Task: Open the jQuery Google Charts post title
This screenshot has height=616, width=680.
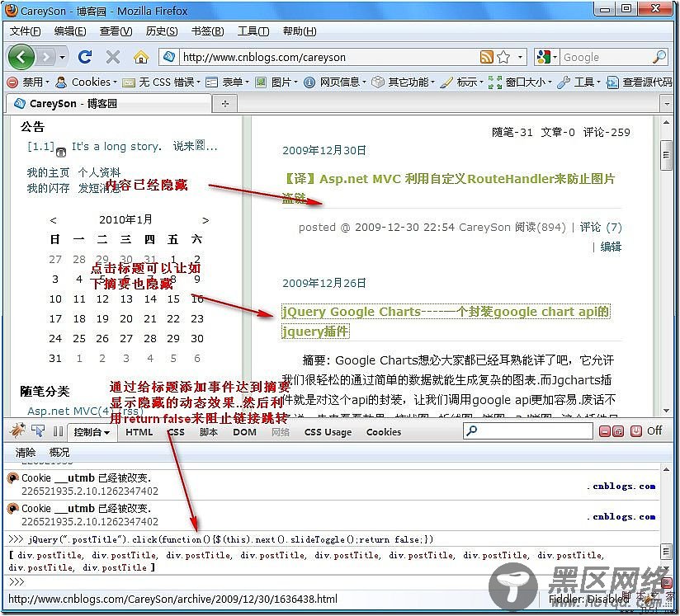Action: pyautogui.click(x=446, y=322)
